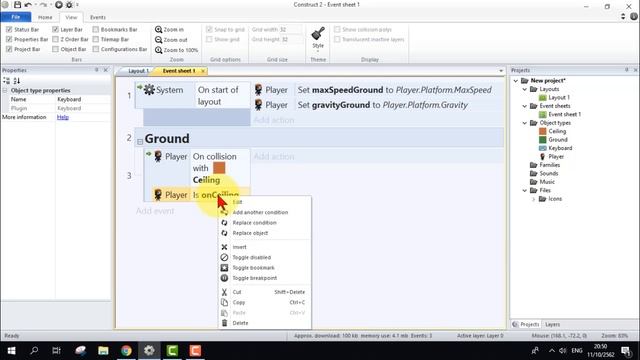Expand Icons folder
This screenshot has height=360, width=640.
coord(533,199)
